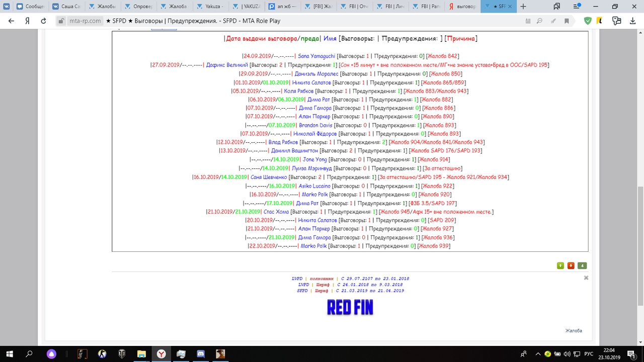Switch to the [FBI] Жа tab
The width and height of the screenshot is (644, 362).
pyautogui.click(x=318, y=7)
